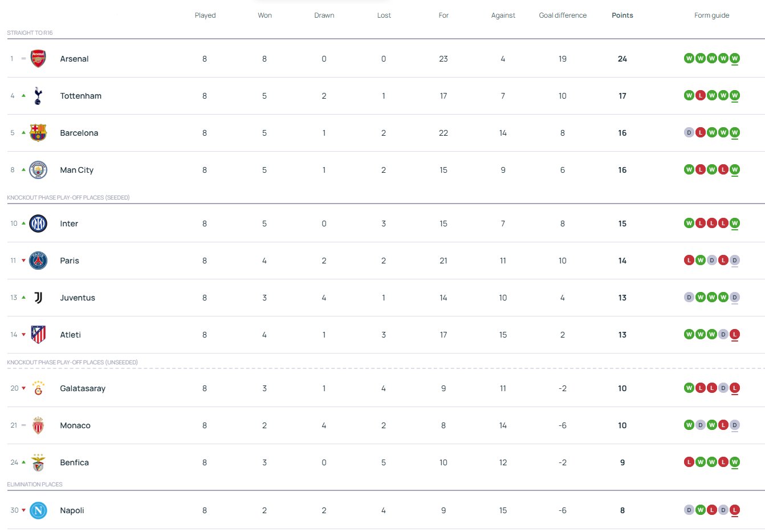Click Atleti's latest underlined loss badge

coord(735,334)
